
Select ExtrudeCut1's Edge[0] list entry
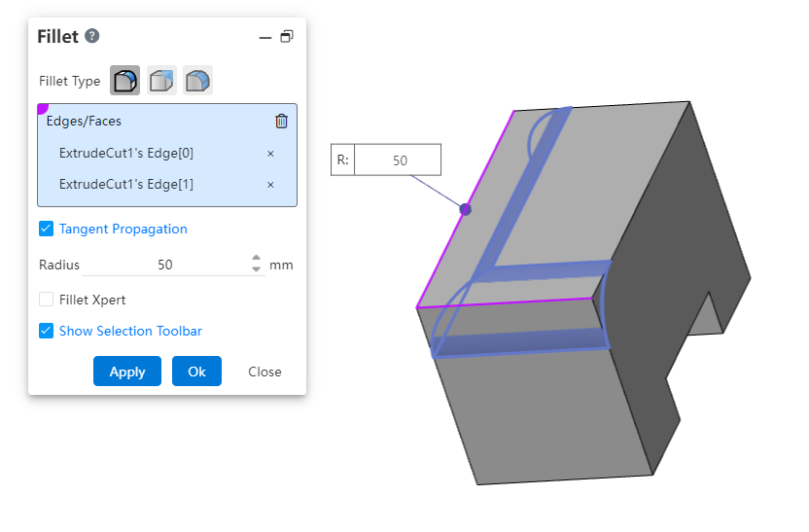(126, 154)
